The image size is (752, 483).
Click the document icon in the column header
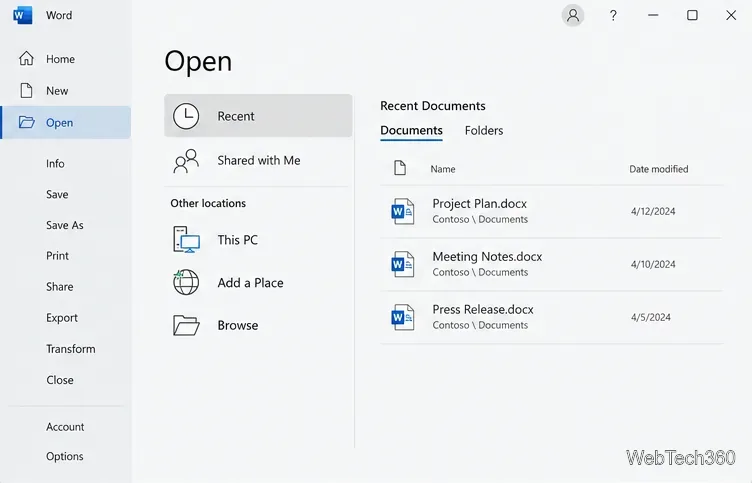point(400,168)
